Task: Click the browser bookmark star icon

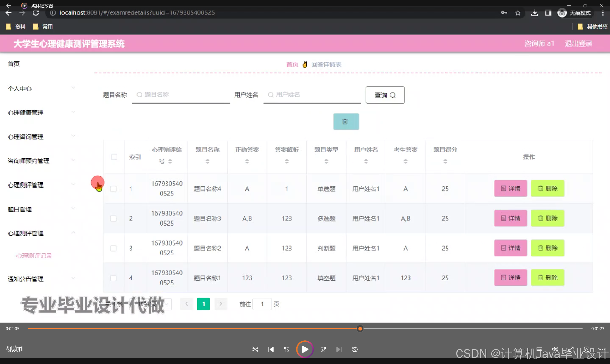Action: 518,13
